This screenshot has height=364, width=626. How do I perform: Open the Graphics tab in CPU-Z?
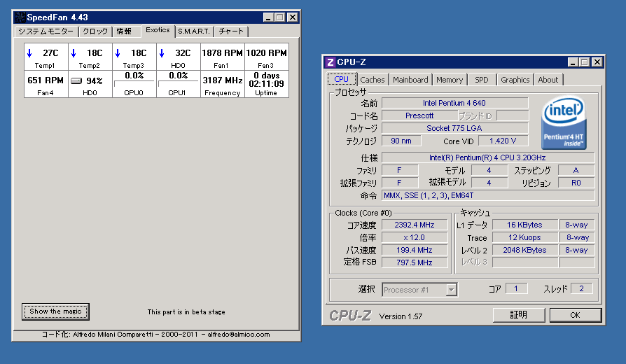coord(515,80)
